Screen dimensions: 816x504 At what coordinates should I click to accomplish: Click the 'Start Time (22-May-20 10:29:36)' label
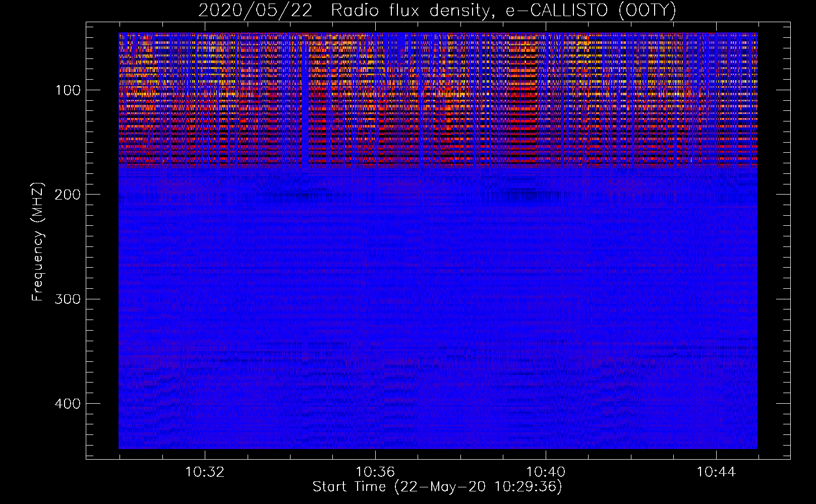(437, 487)
